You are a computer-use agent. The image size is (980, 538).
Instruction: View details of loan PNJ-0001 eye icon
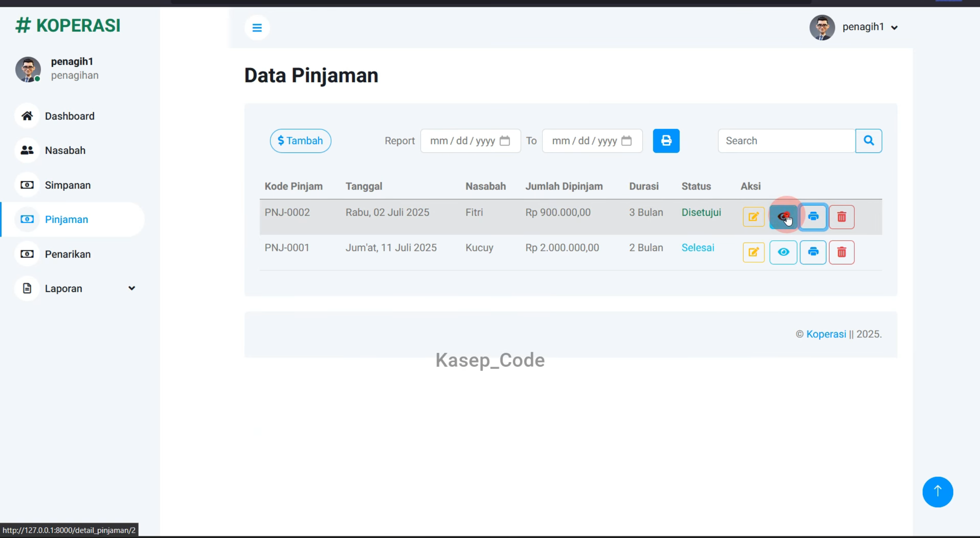pyautogui.click(x=783, y=252)
